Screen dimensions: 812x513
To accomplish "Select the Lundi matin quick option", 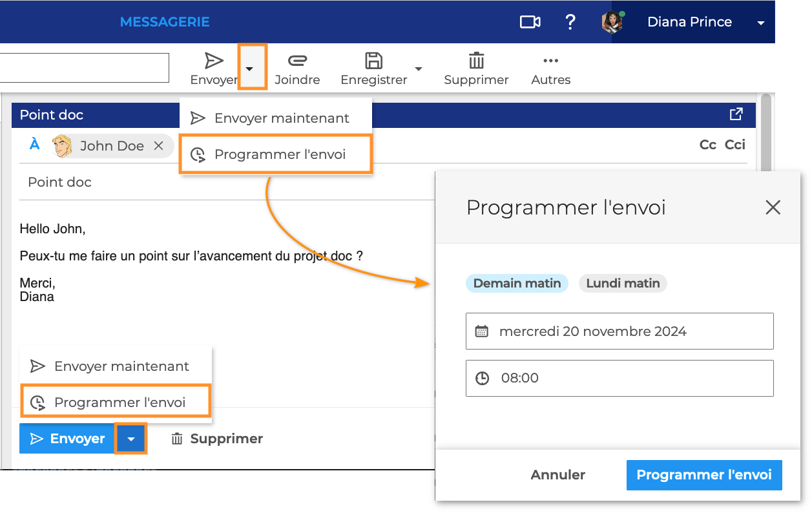I will [x=623, y=283].
